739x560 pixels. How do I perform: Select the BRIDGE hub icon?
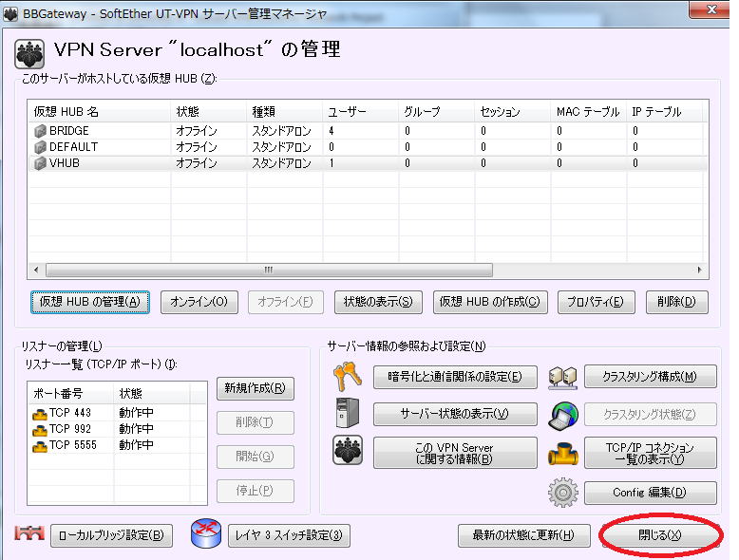[x=40, y=131]
